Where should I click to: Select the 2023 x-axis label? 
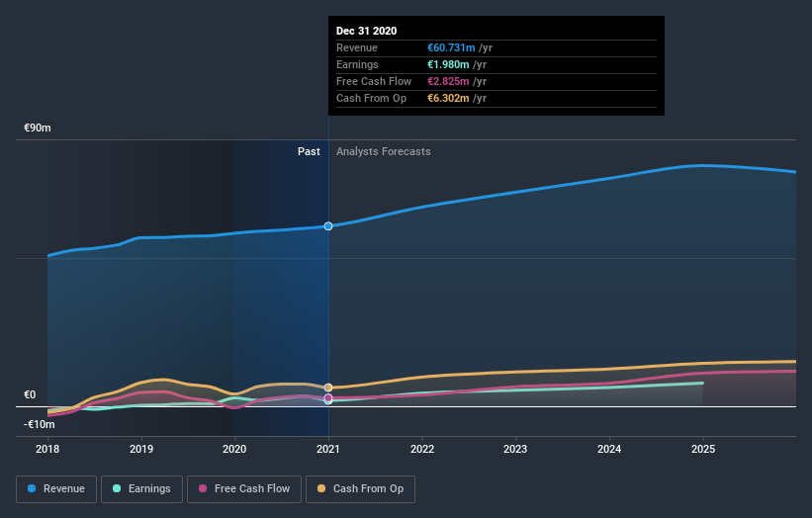(515, 449)
